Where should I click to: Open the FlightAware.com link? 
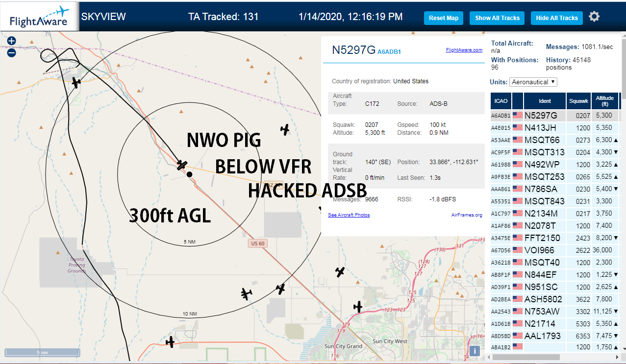click(464, 50)
